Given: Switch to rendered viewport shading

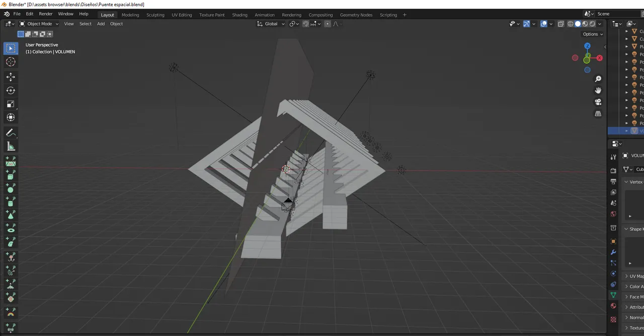Looking at the screenshot, I should pos(592,24).
